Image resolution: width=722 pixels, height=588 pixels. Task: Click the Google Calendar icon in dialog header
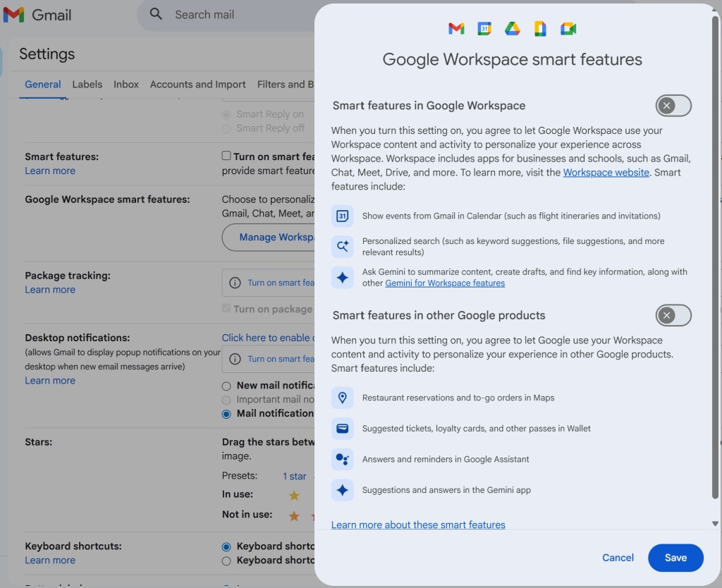click(484, 28)
